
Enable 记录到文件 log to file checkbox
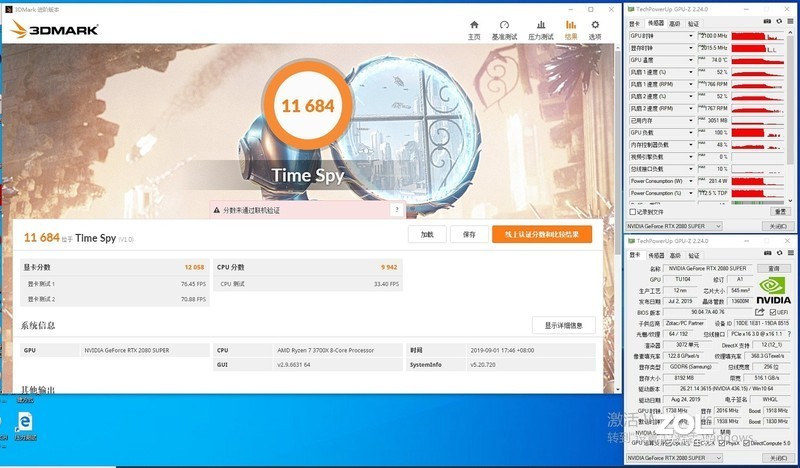632,212
